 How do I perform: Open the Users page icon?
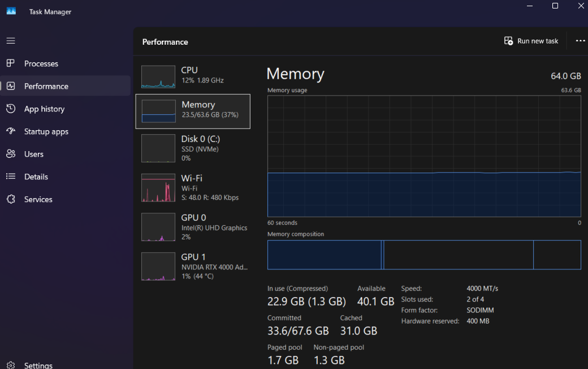point(11,154)
